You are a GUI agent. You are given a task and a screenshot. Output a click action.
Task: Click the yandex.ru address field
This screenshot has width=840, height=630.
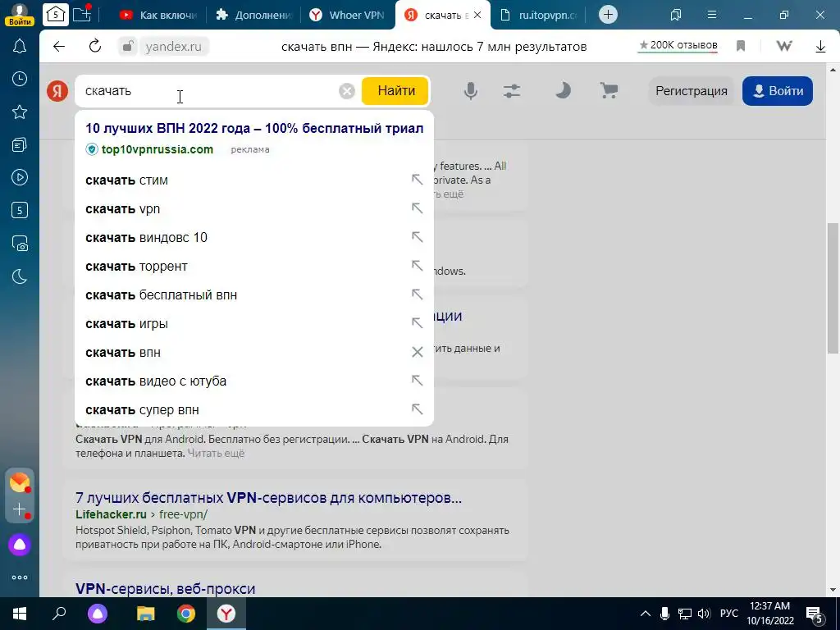[x=174, y=47]
